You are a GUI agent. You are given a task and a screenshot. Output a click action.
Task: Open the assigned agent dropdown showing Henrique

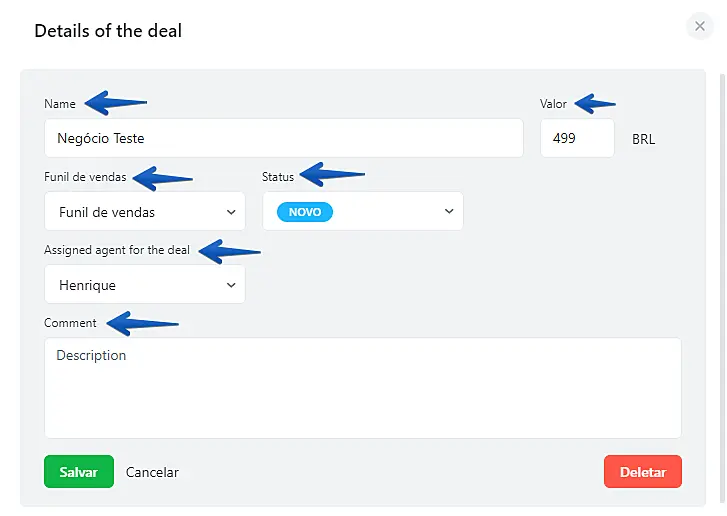coord(145,285)
